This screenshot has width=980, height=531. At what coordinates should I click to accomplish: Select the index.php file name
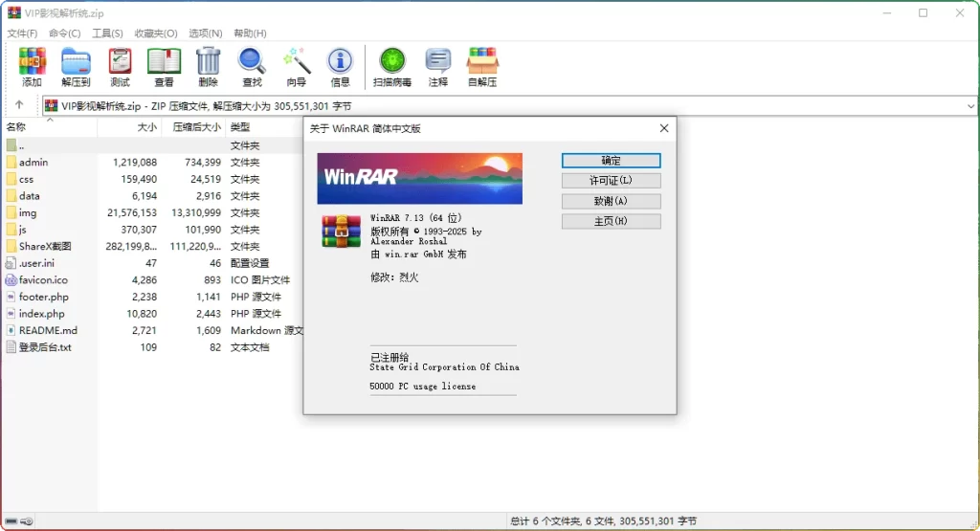coord(42,314)
